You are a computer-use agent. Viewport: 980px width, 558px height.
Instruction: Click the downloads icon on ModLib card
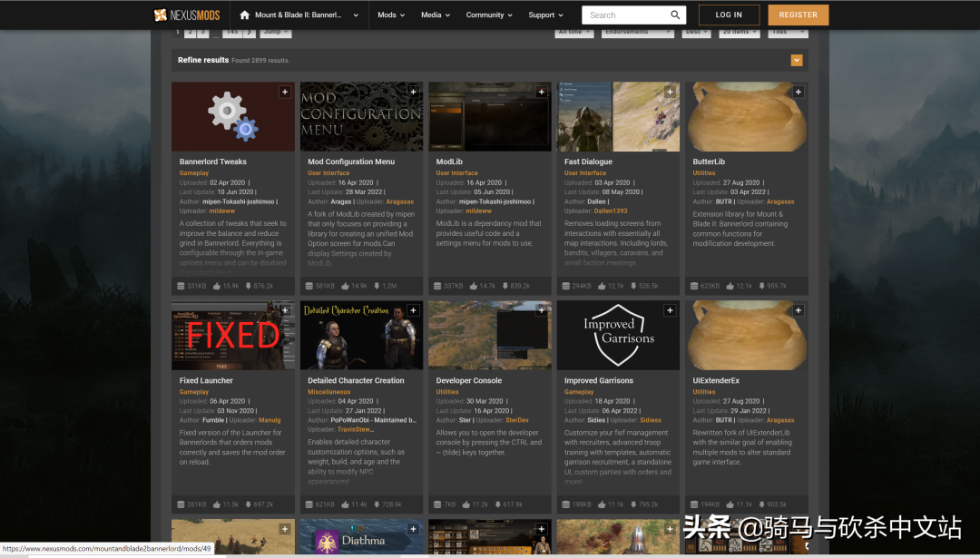coord(505,286)
